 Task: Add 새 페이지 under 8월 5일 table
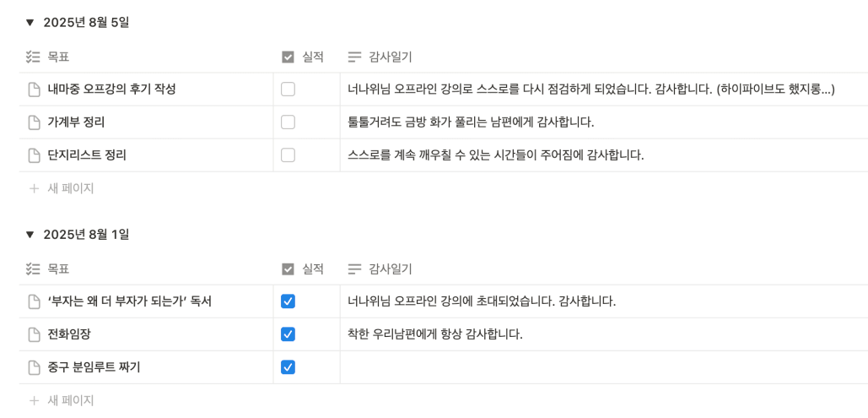point(62,188)
